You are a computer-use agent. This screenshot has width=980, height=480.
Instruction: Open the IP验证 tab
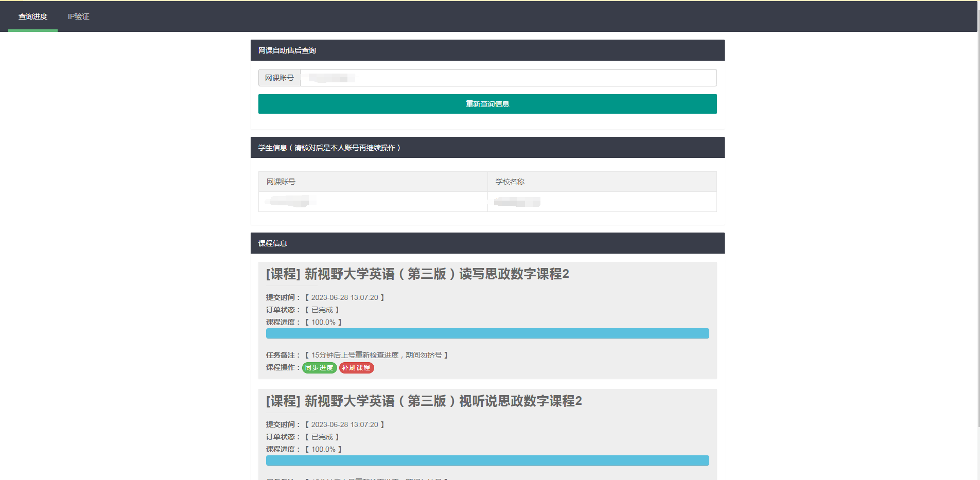(x=78, y=16)
